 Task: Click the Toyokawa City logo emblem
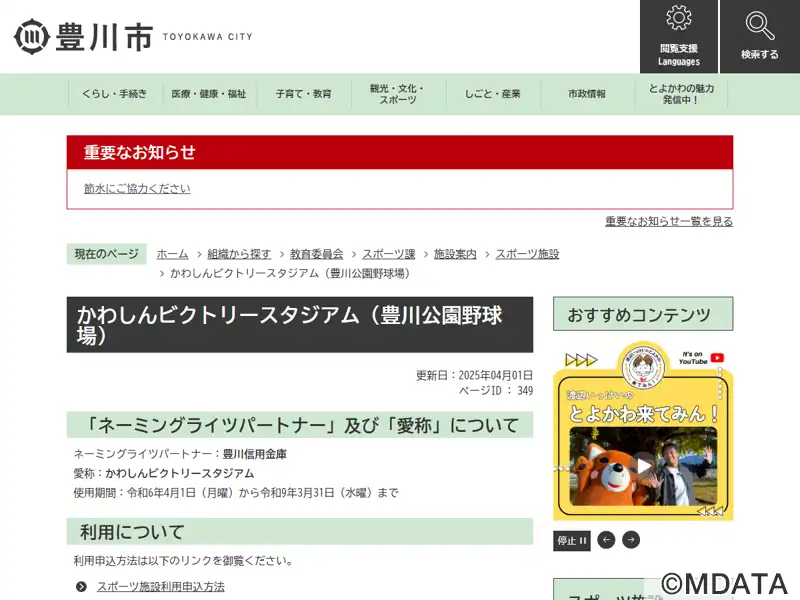(32, 36)
